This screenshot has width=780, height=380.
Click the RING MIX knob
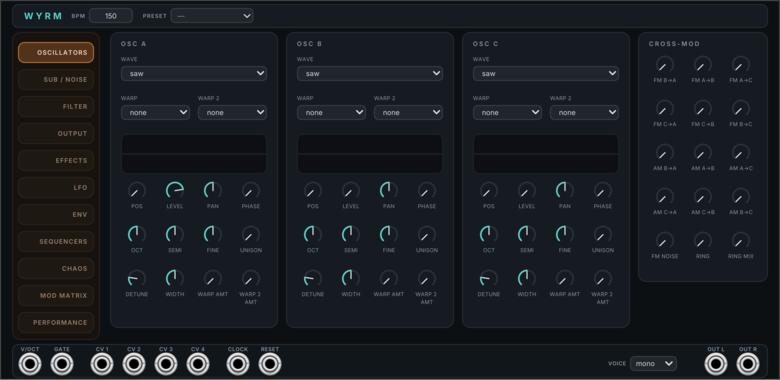pyautogui.click(x=741, y=241)
